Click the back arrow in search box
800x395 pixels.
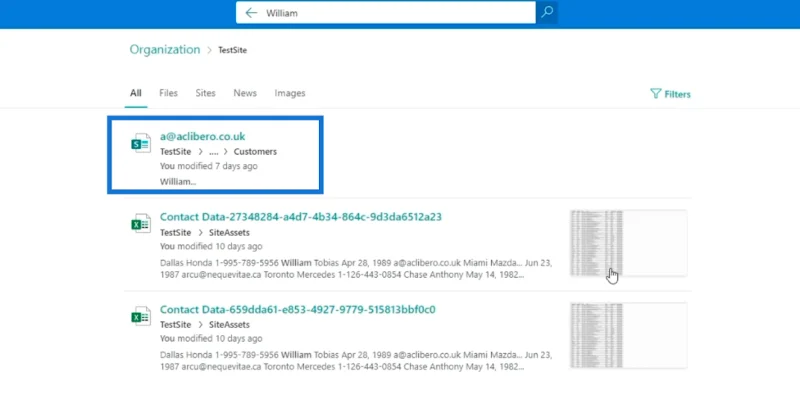[251, 13]
